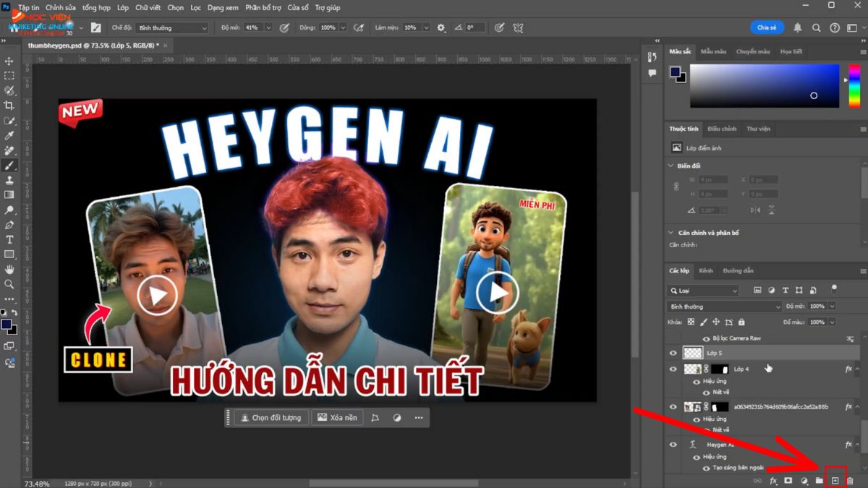This screenshot has height=488, width=868.
Task: Click the Xóa nền button
Action: point(337,418)
